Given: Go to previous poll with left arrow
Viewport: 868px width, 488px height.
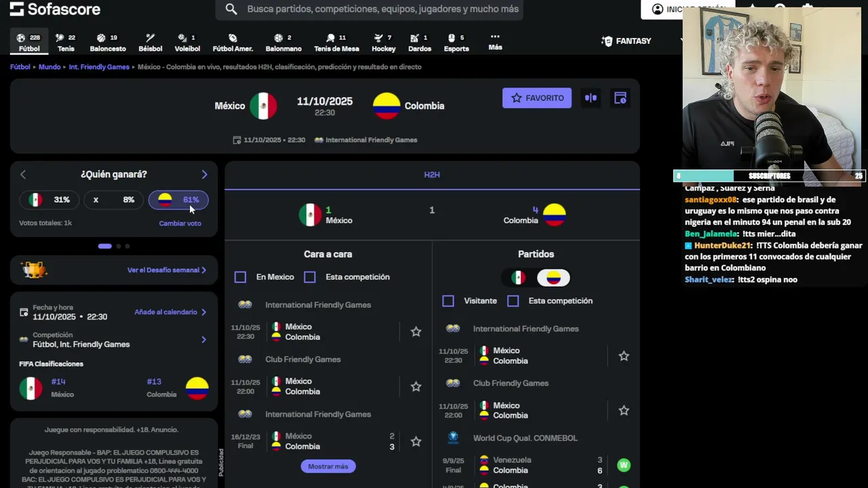Looking at the screenshot, I should click(x=23, y=174).
